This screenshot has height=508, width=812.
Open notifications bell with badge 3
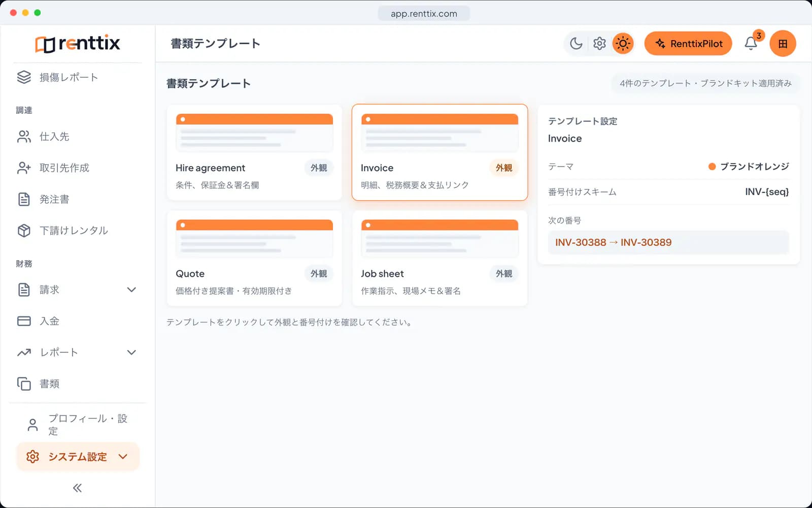pyautogui.click(x=751, y=44)
